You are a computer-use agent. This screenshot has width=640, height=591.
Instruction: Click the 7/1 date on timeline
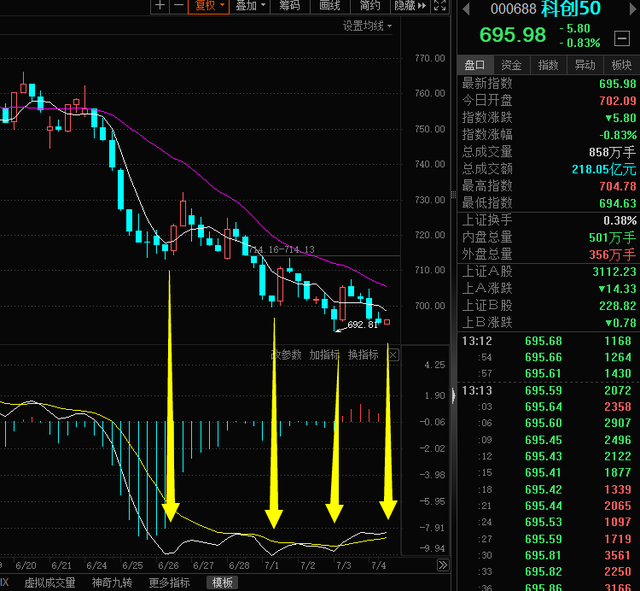pyautogui.click(x=271, y=566)
